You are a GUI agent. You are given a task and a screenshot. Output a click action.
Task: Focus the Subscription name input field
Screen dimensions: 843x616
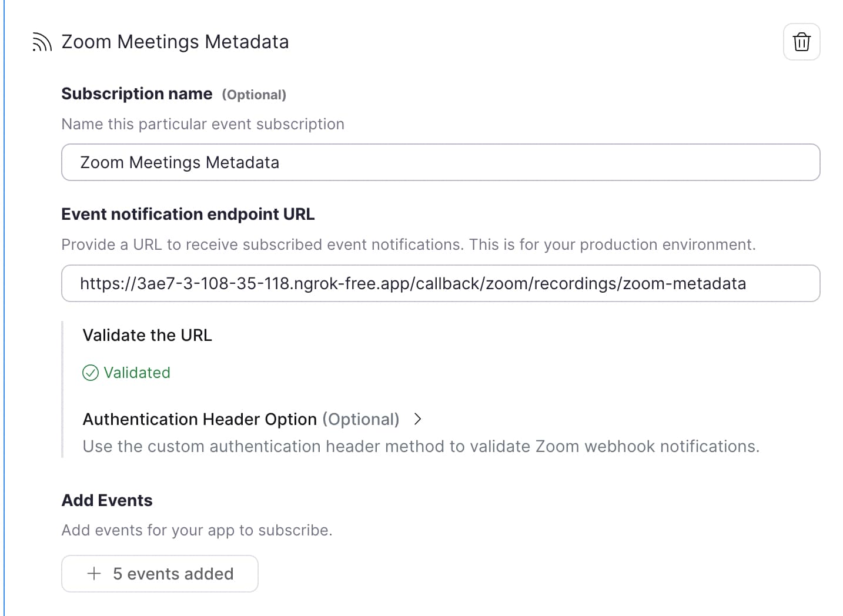pyautogui.click(x=440, y=162)
